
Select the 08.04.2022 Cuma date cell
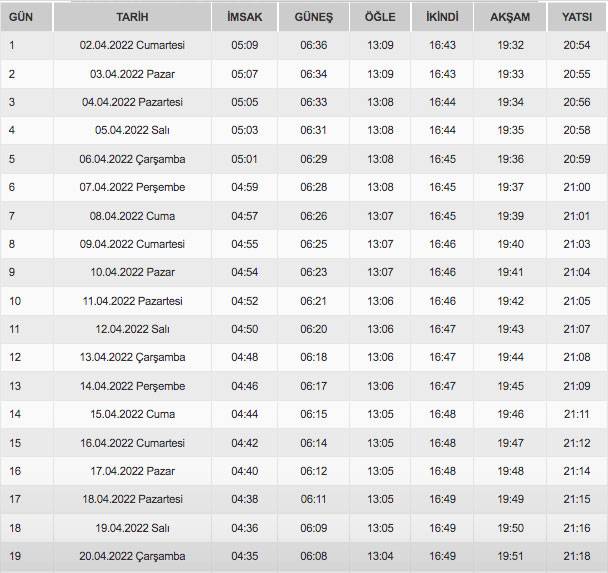click(x=132, y=215)
